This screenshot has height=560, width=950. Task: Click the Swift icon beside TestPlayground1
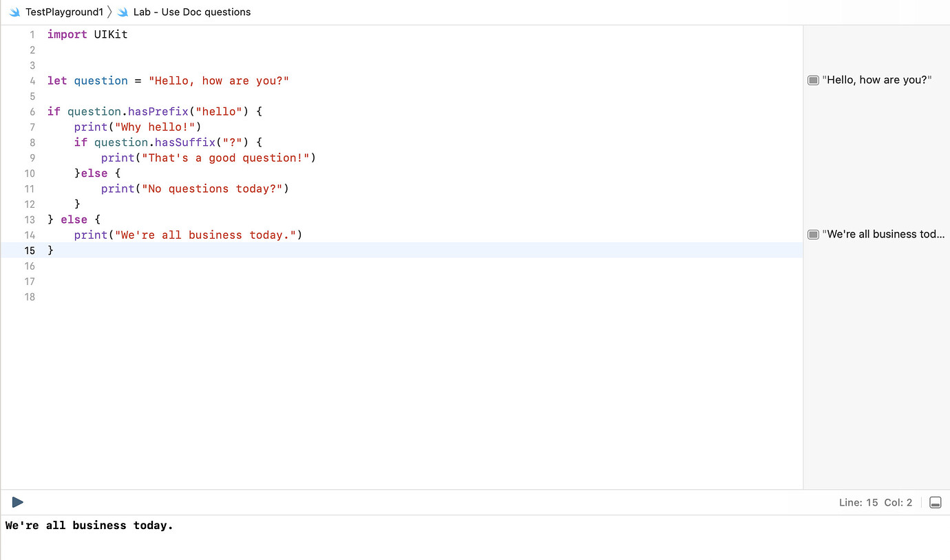pyautogui.click(x=15, y=12)
